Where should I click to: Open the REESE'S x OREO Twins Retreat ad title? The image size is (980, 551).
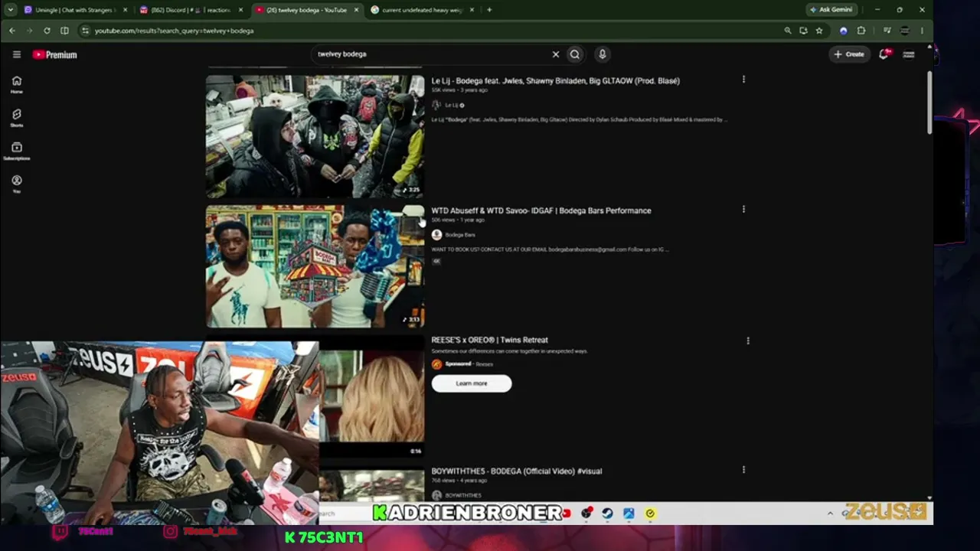490,340
